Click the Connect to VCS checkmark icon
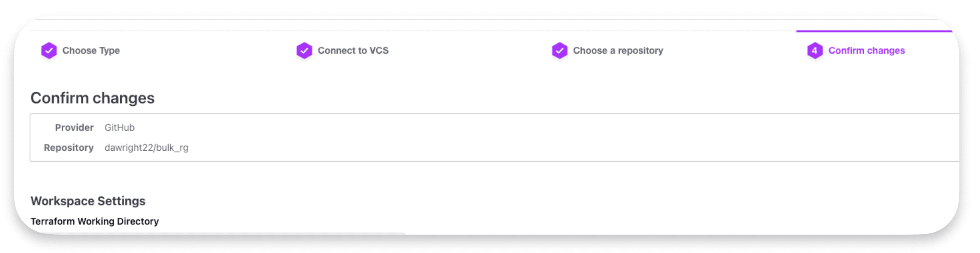The width and height of the screenshot is (980, 253). pos(304,50)
